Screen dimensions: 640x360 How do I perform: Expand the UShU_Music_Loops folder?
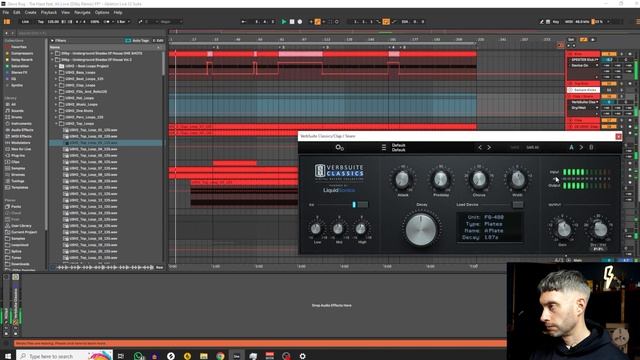pyautogui.click(x=56, y=104)
